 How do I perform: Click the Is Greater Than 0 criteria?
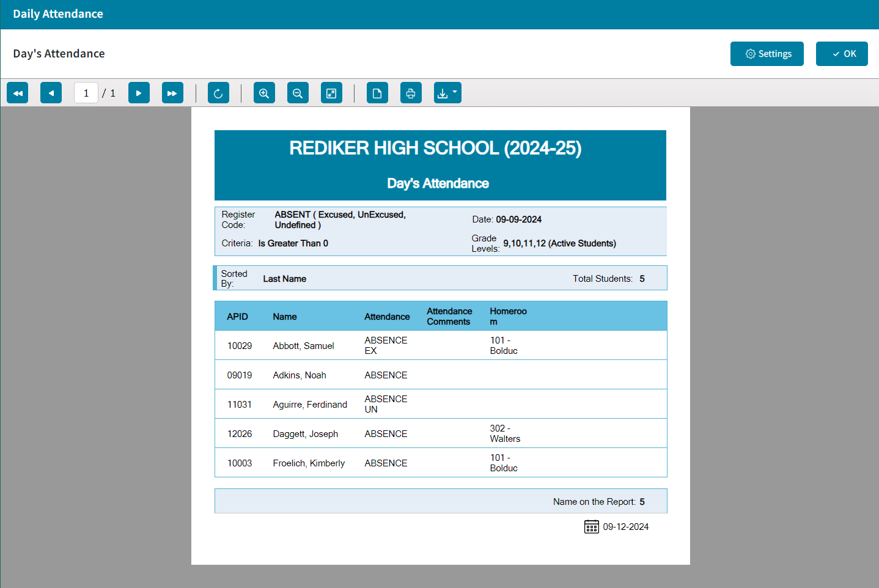tap(293, 243)
